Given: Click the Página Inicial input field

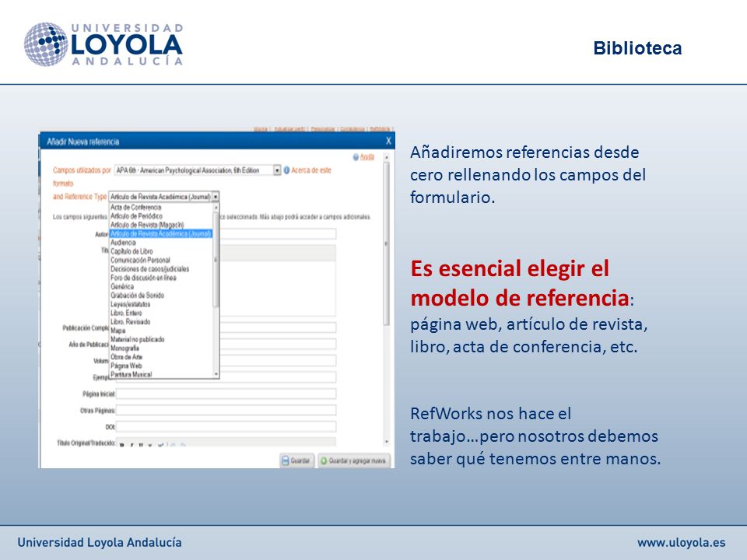Looking at the screenshot, I should pos(226,394).
